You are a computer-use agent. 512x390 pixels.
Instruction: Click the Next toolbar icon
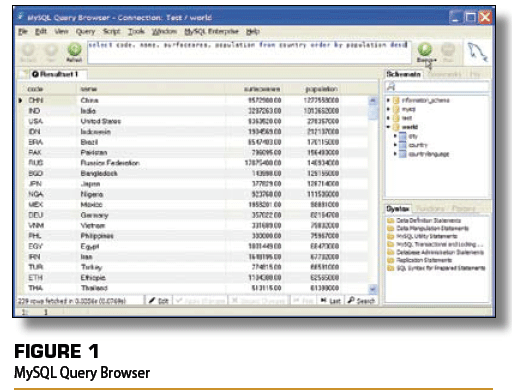(51, 50)
